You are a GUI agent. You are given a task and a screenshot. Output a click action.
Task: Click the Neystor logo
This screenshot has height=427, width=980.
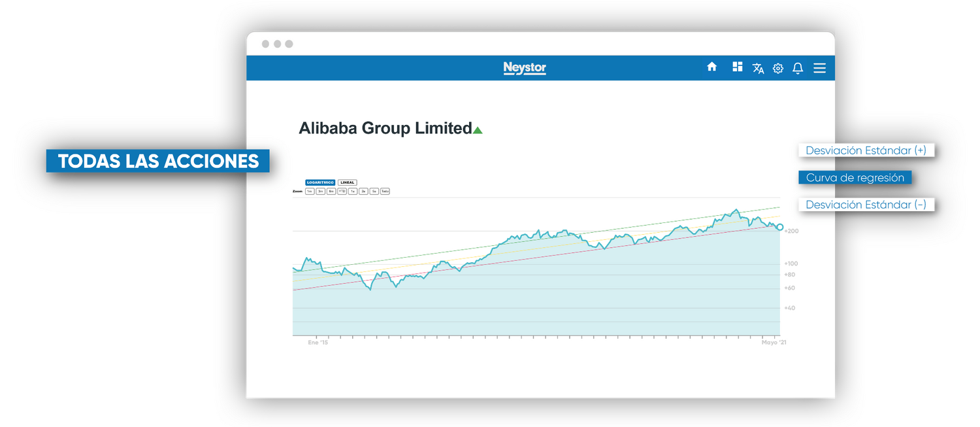pyautogui.click(x=525, y=68)
